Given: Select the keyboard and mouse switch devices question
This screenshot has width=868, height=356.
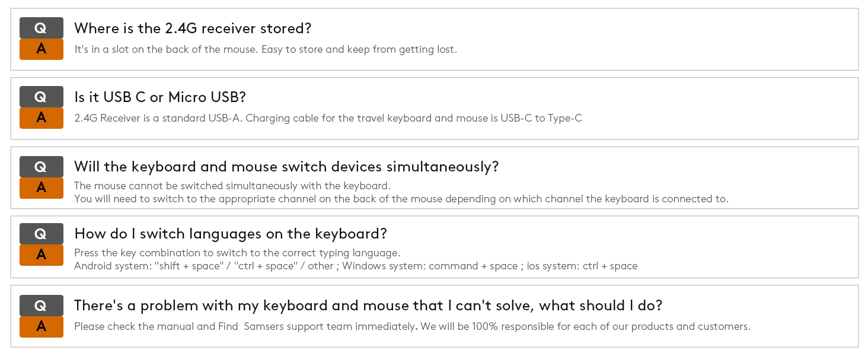Looking at the screenshot, I should (286, 167).
